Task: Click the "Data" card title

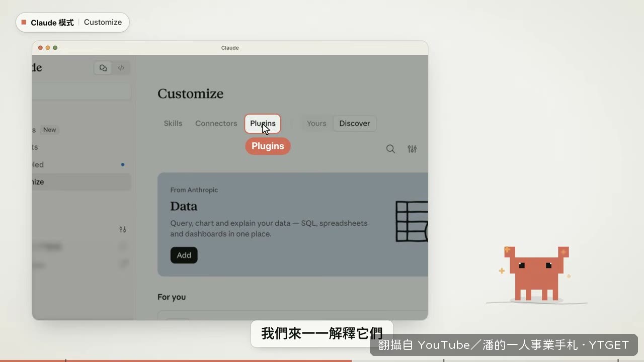Action: click(184, 206)
